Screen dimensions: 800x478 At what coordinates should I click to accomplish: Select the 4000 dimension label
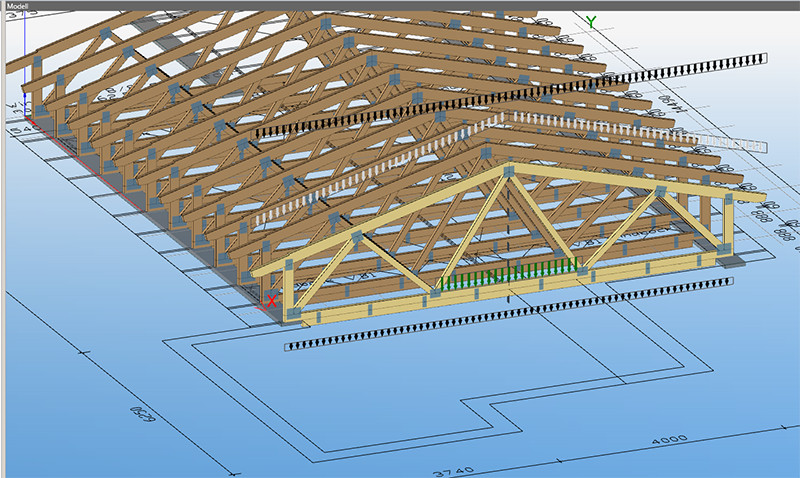tap(669, 440)
